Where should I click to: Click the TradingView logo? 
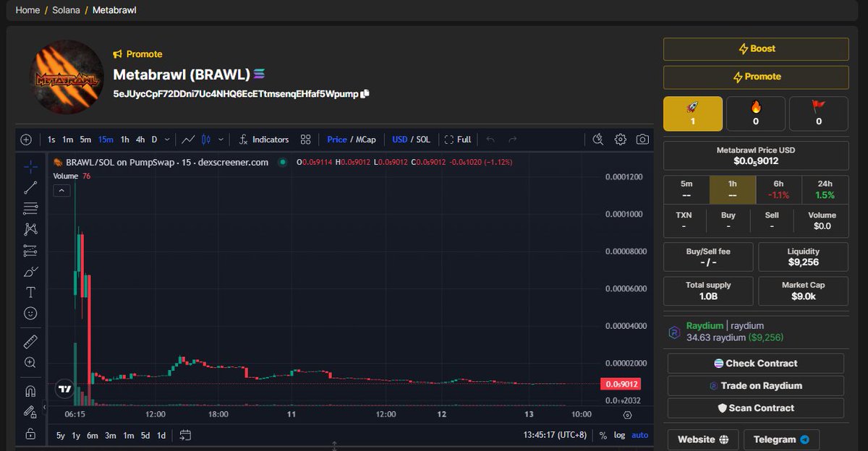[64, 389]
